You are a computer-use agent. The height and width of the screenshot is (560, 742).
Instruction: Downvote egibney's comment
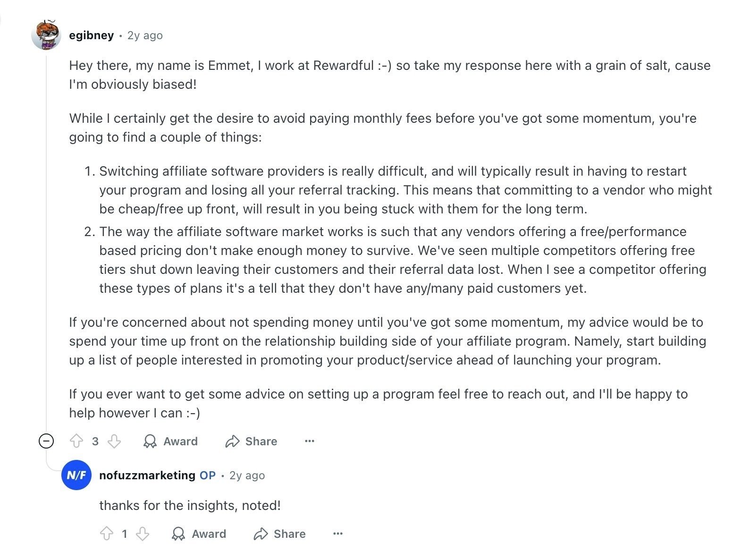(x=114, y=441)
